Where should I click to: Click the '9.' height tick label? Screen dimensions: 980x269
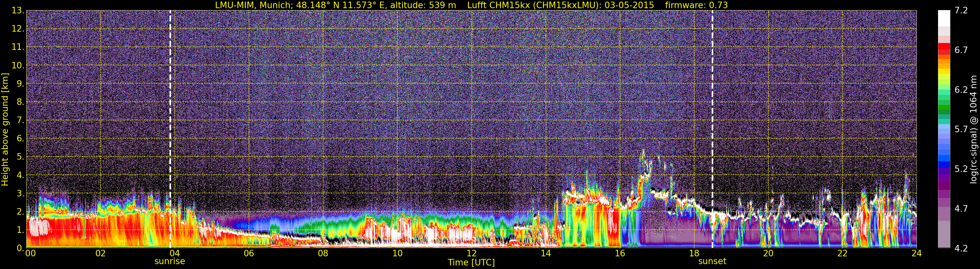click(x=20, y=83)
